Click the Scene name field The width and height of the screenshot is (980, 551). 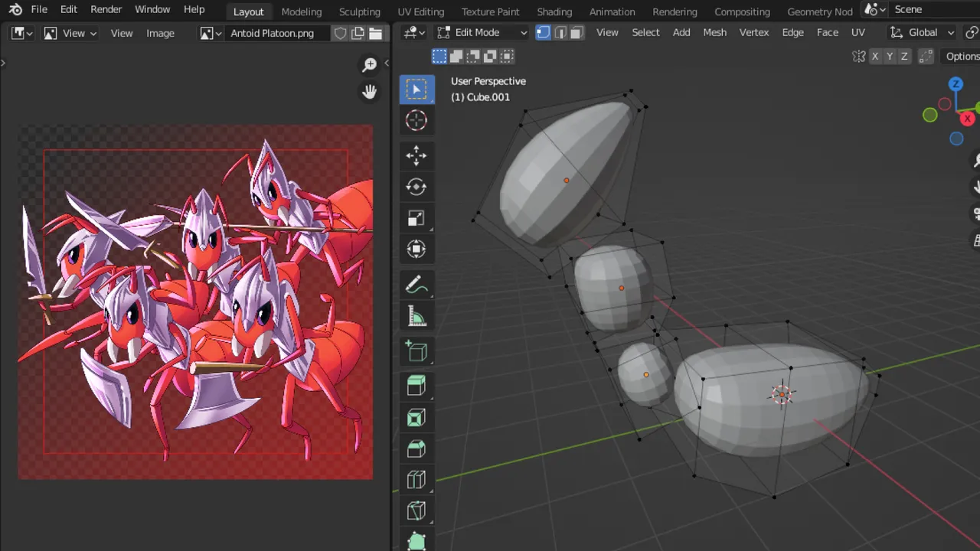pos(934,10)
